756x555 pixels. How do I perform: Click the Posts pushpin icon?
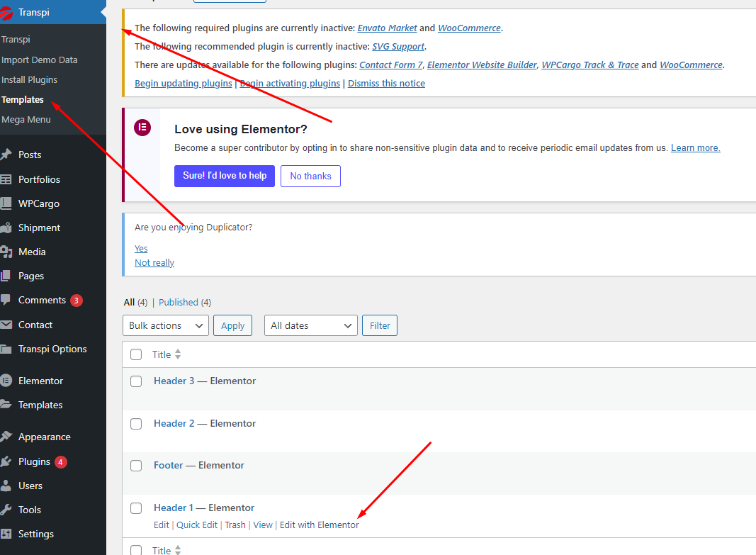[x=6, y=155]
